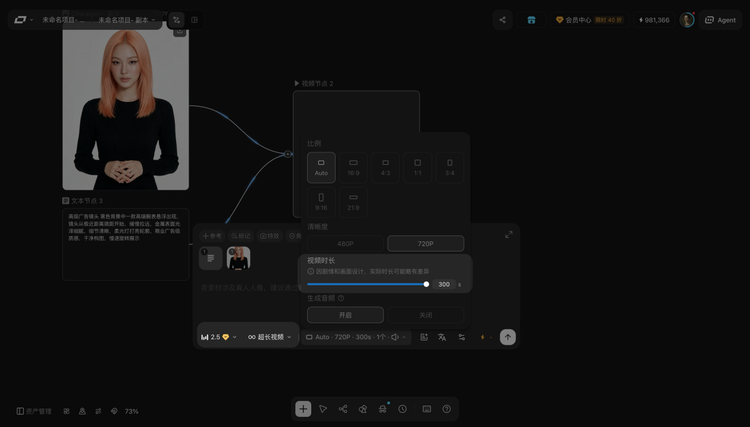
Task: Click the lightning credits cost indicator
Action: pyautogui.click(x=485, y=337)
